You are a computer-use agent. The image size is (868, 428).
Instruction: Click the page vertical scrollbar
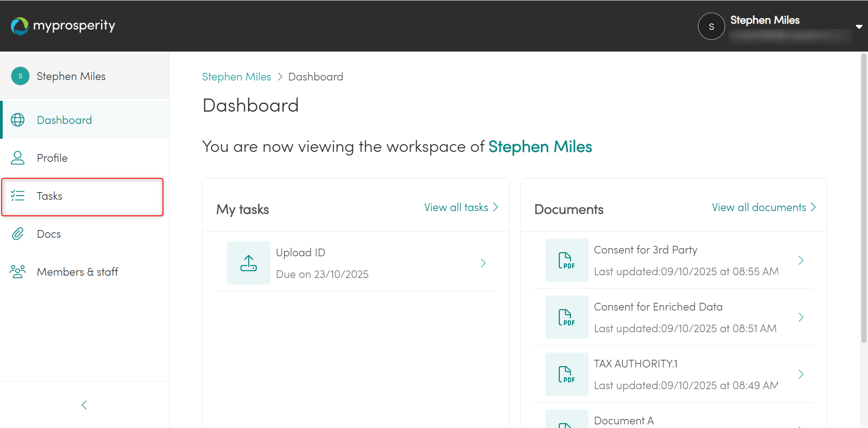pyautogui.click(x=863, y=199)
